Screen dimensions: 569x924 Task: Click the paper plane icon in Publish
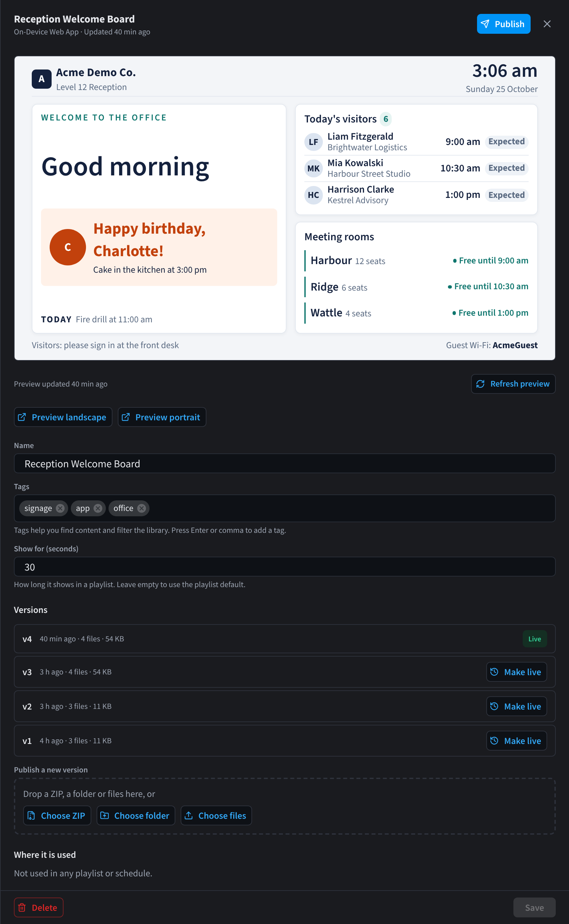(485, 24)
